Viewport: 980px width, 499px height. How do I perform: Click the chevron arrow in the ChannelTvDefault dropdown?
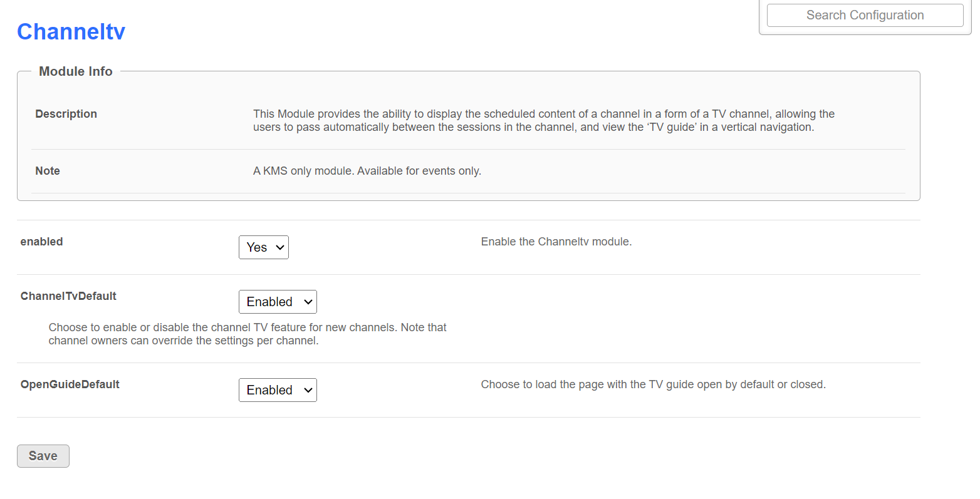click(308, 302)
